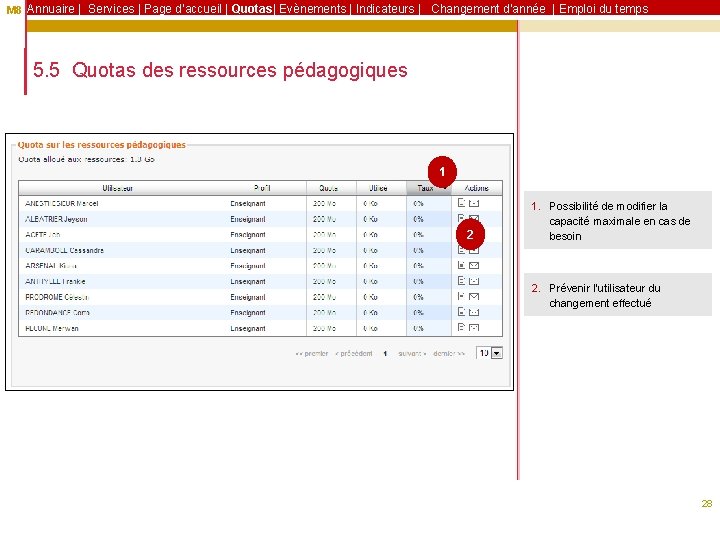This screenshot has height=540, width=720.
Task: Click Enseignant profile in Marwan's row
Action: [248, 328]
